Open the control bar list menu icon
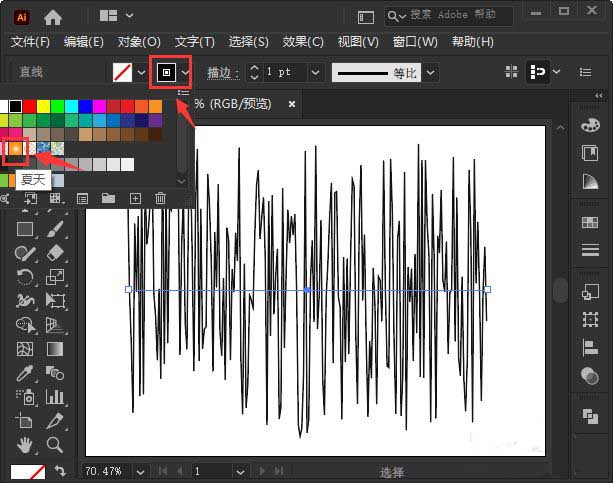The height and width of the screenshot is (483, 613). (x=585, y=72)
